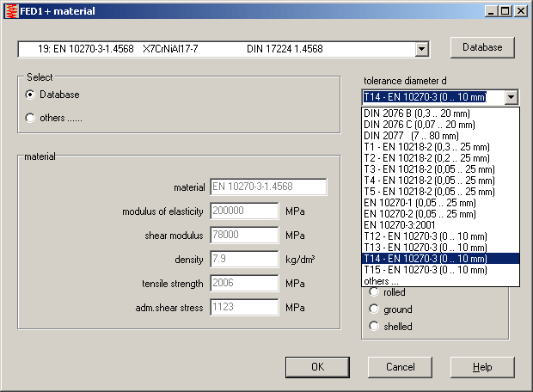Image resolution: width=533 pixels, height=392 pixels.
Task: Open the material selection dropdown arrow
Action: [421, 49]
